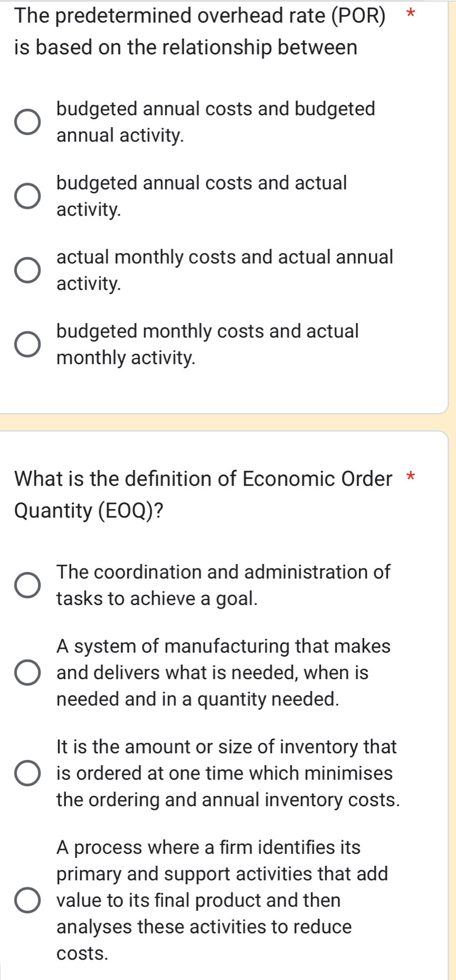Select radio button for 'amount or size of inventory' option
The width and height of the screenshot is (456, 980).
tap(27, 773)
